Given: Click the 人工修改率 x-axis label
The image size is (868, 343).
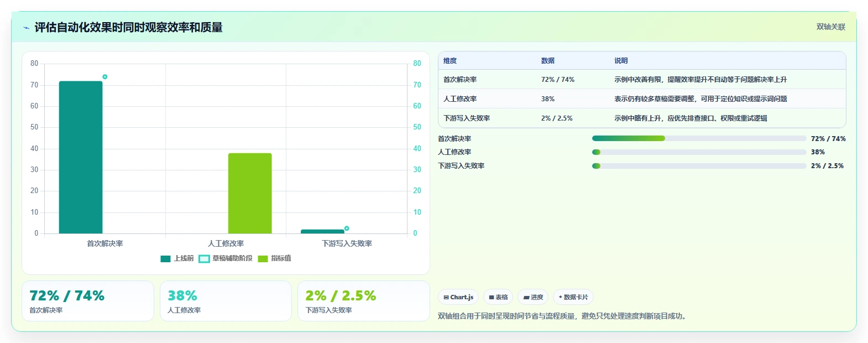Looking at the screenshot, I should (226, 243).
